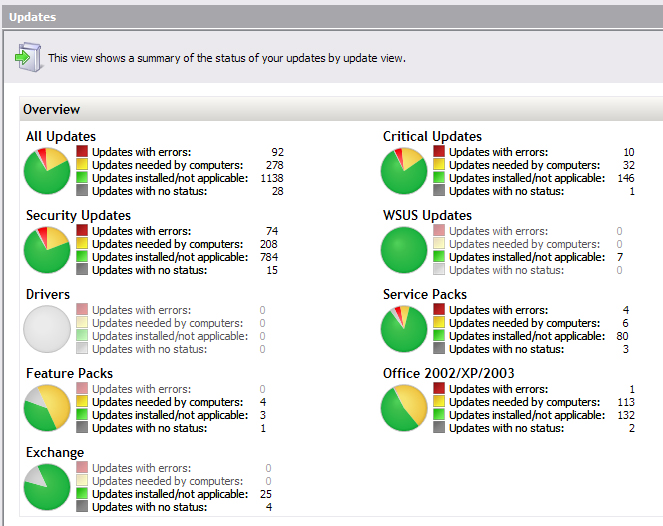Click the Office 2002/XP/2003 pie chart
Viewport: 663px width, 526px height.
(x=404, y=408)
